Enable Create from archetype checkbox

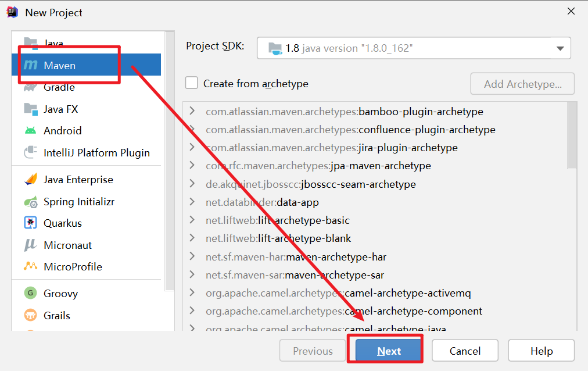[x=192, y=83]
